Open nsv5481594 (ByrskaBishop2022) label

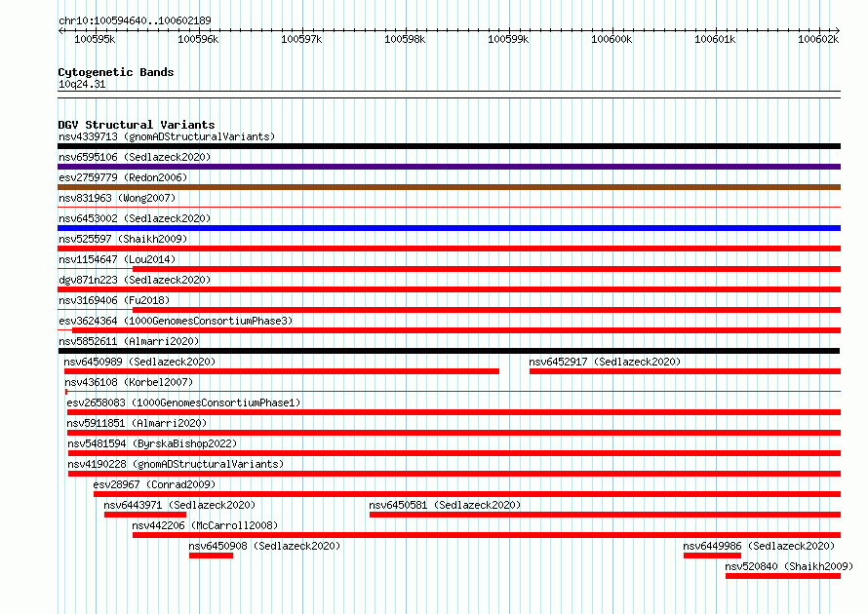click(152, 443)
